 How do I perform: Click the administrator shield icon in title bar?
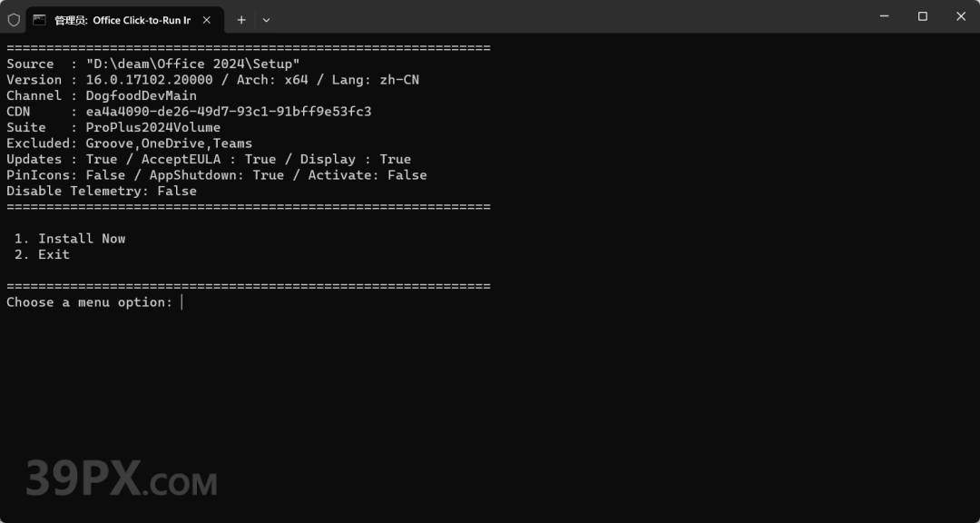tap(14, 19)
